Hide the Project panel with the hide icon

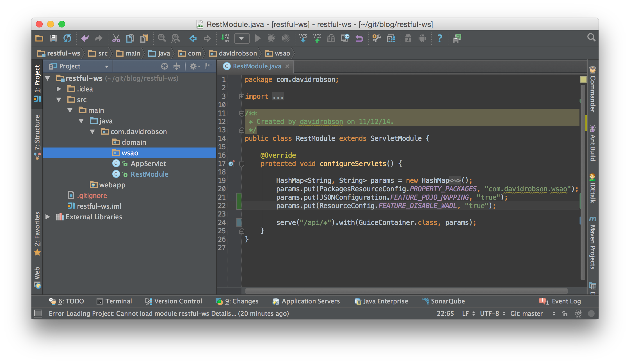click(209, 66)
